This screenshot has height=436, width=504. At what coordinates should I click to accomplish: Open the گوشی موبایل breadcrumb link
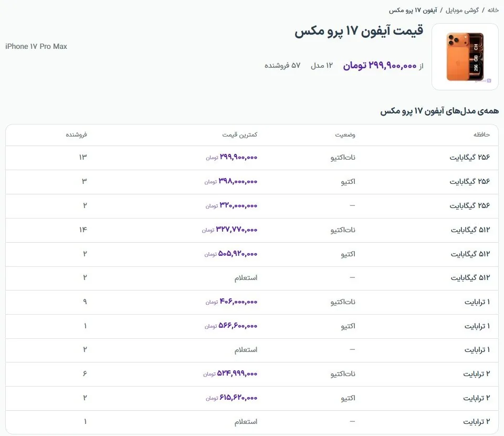[x=462, y=11]
